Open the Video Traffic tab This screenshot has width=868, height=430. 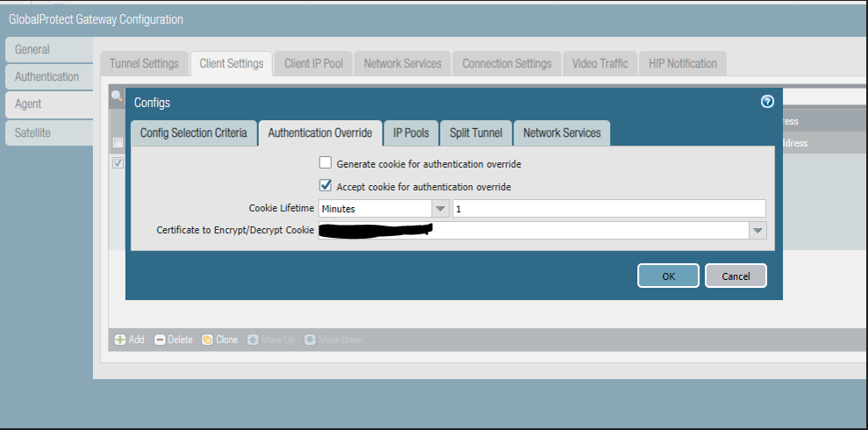(600, 64)
